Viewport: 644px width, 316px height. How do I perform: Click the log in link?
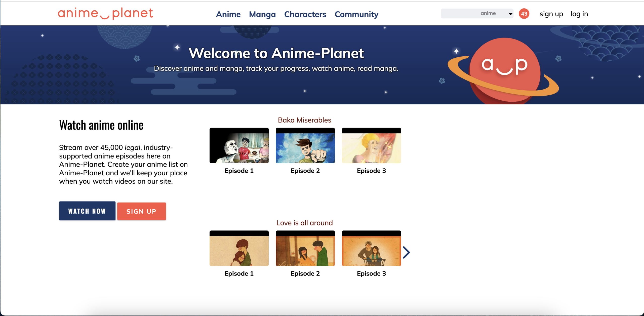click(579, 14)
